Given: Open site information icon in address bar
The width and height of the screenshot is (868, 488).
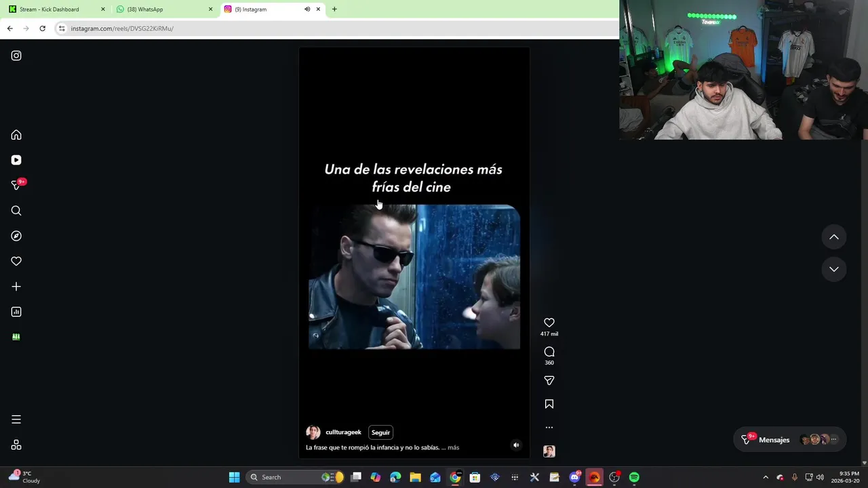Looking at the screenshot, I should (x=62, y=28).
